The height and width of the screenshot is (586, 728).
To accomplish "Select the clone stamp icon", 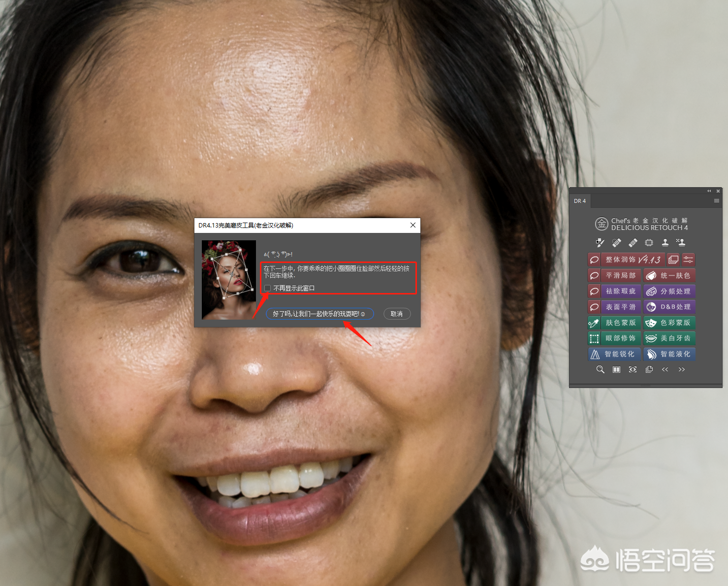I will click(x=665, y=242).
